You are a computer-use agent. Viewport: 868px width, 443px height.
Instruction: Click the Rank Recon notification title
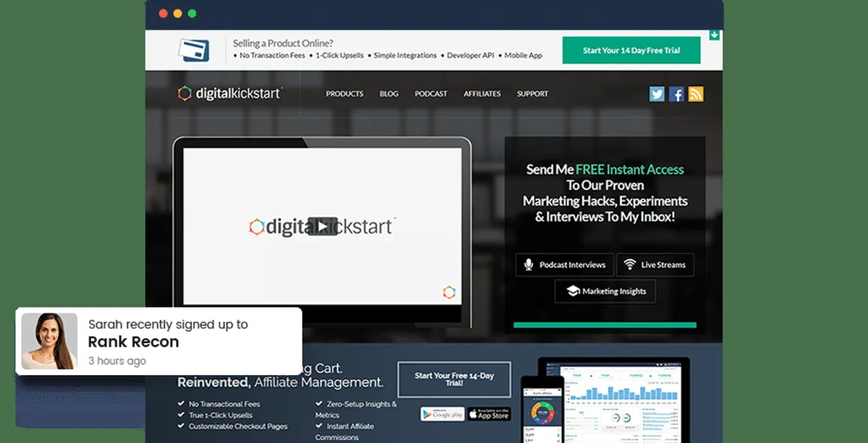point(133,342)
